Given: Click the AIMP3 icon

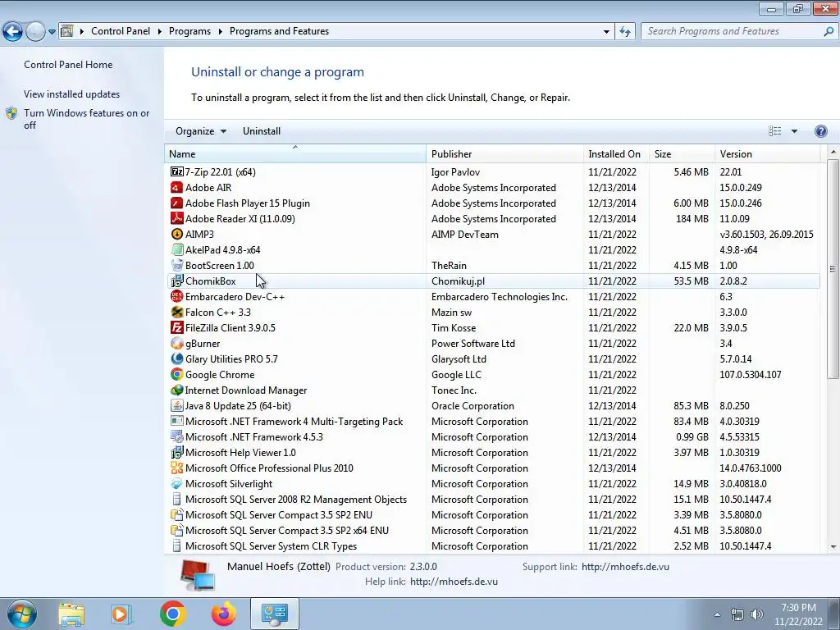Looking at the screenshot, I should coord(176,234).
